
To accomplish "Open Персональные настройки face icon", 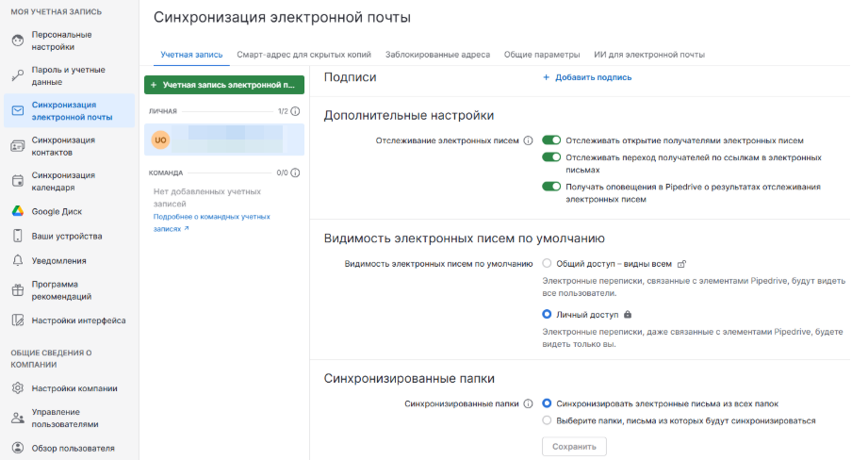I will [18, 41].
